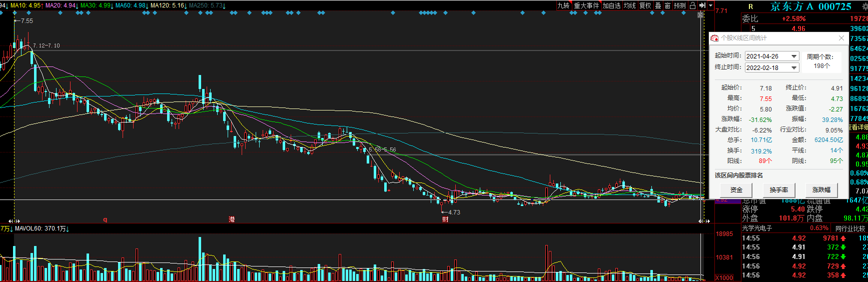Click the jump-to-end arrow icon

[x=702, y=5]
